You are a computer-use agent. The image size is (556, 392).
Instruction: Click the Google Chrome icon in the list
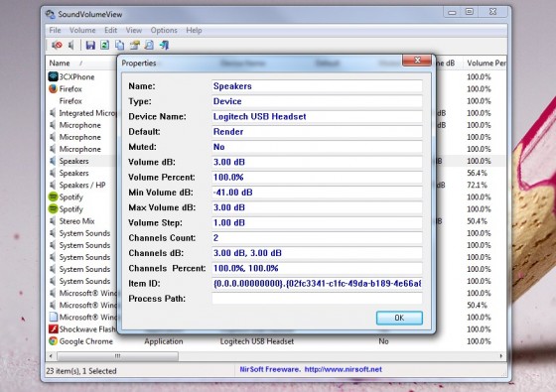click(53, 341)
